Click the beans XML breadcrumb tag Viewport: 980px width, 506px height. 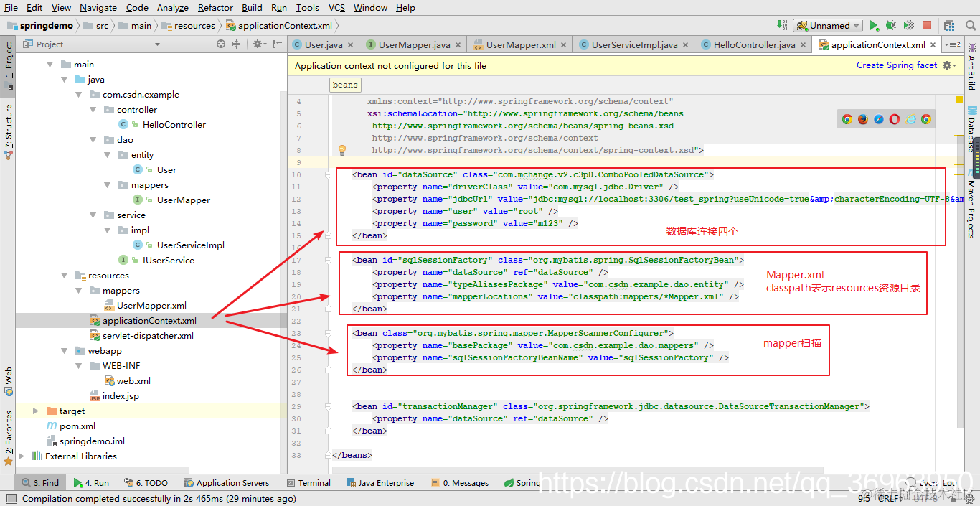(345, 85)
